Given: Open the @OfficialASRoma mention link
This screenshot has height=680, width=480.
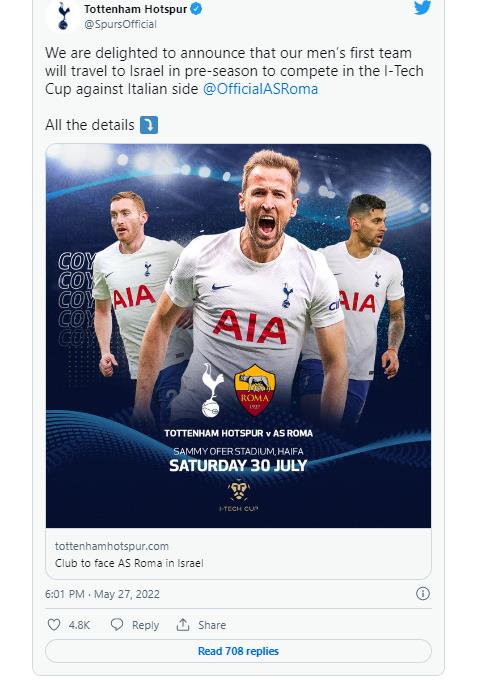Looking at the screenshot, I should click(261, 89).
